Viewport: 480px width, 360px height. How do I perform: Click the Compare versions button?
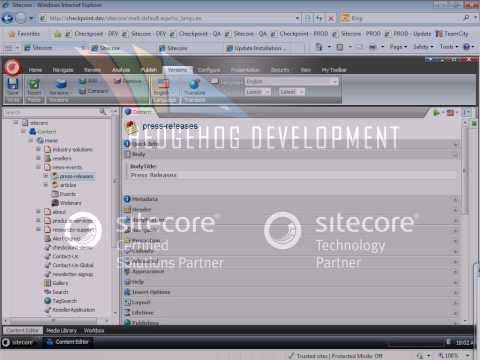coord(94,91)
